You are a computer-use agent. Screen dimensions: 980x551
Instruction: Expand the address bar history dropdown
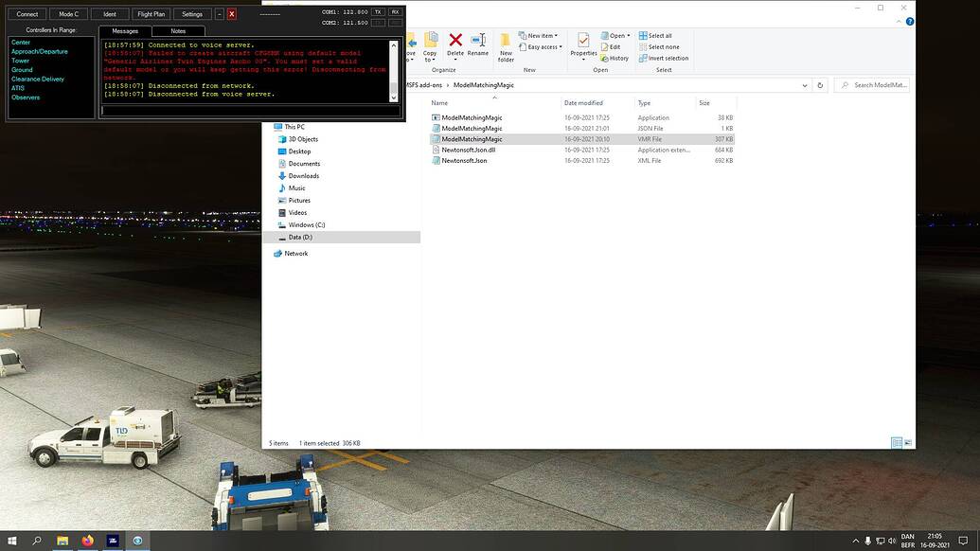[x=804, y=84]
